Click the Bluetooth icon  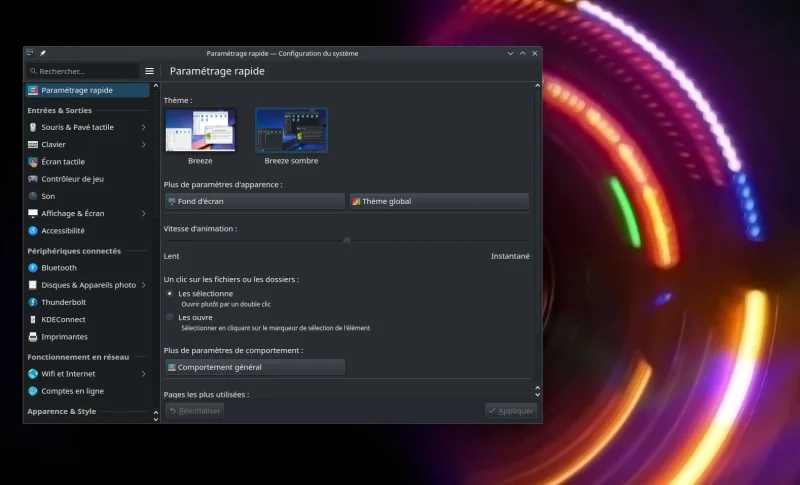pyautogui.click(x=33, y=268)
